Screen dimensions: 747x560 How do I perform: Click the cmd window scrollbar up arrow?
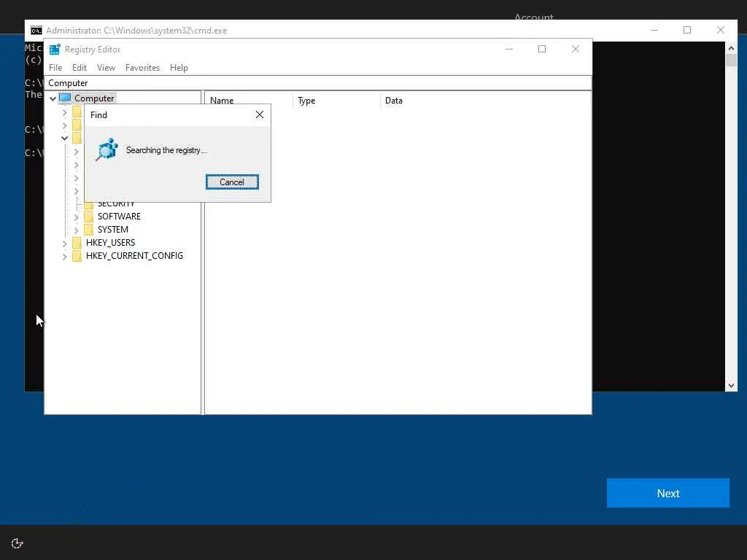click(731, 48)
